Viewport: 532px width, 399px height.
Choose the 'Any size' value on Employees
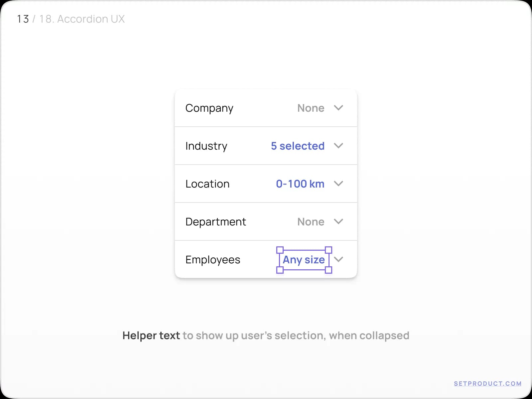tap(304, 260)
